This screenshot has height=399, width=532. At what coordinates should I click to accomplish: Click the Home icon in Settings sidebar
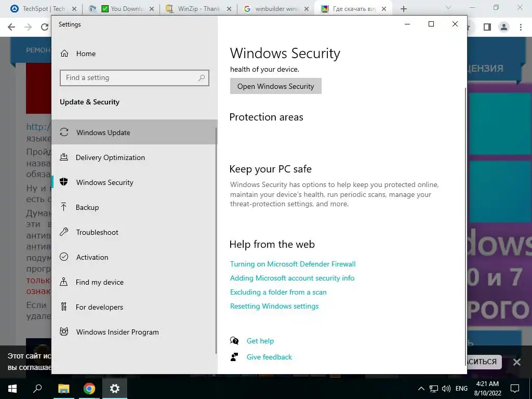64,54
